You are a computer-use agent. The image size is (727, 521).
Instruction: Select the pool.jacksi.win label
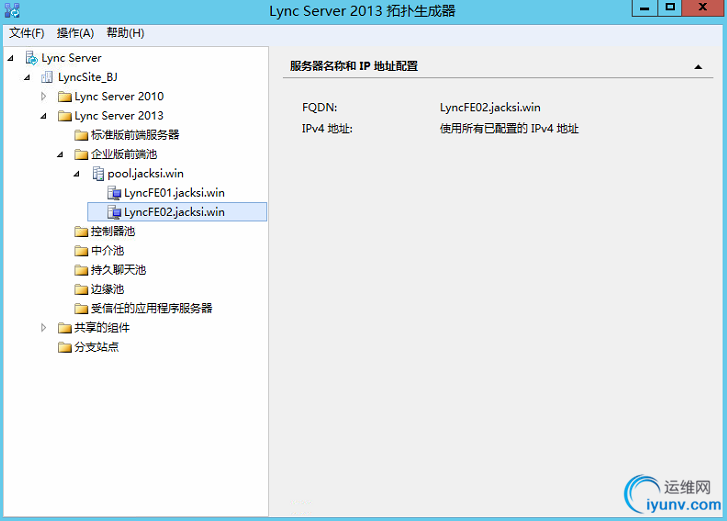146,174
